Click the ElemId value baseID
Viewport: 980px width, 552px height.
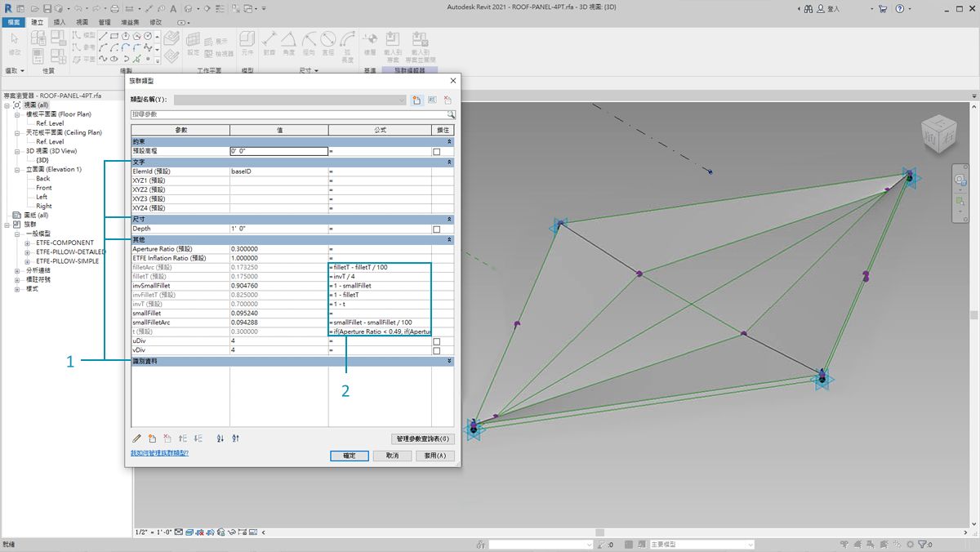click(278, 171)
